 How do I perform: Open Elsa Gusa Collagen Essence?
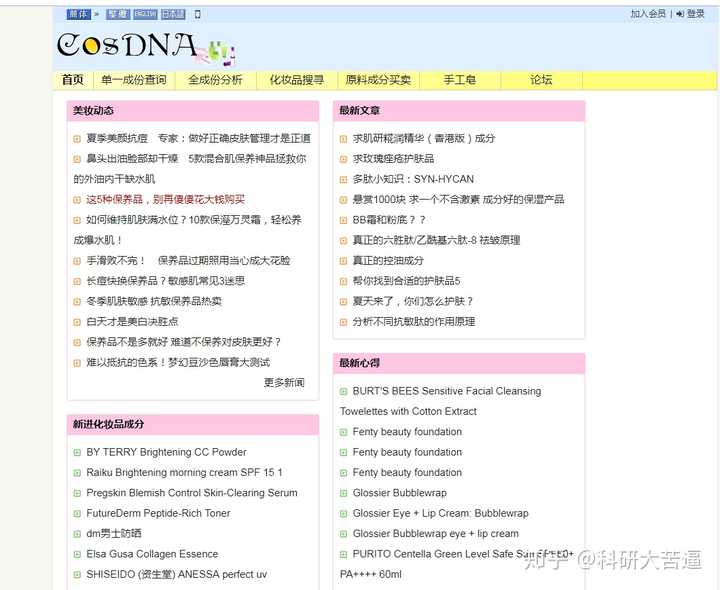pyautogui.click(x=152, y=554)
